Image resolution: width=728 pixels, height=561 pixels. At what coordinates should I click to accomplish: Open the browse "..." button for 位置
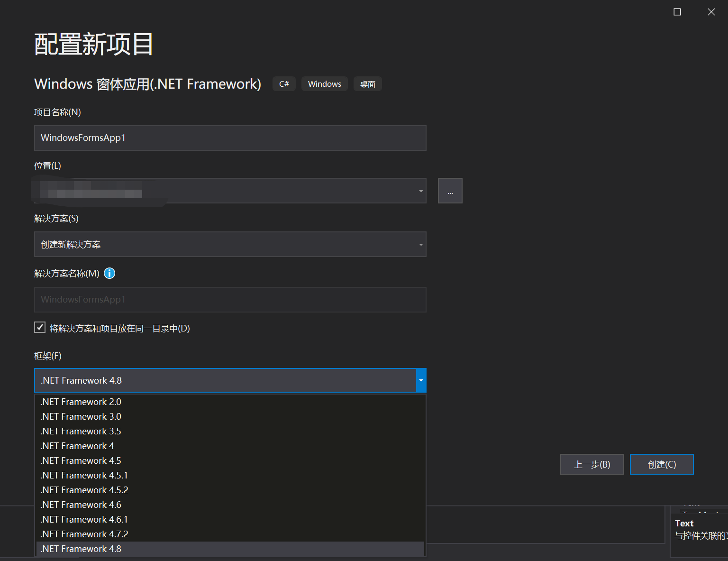[x=450, y=190]
